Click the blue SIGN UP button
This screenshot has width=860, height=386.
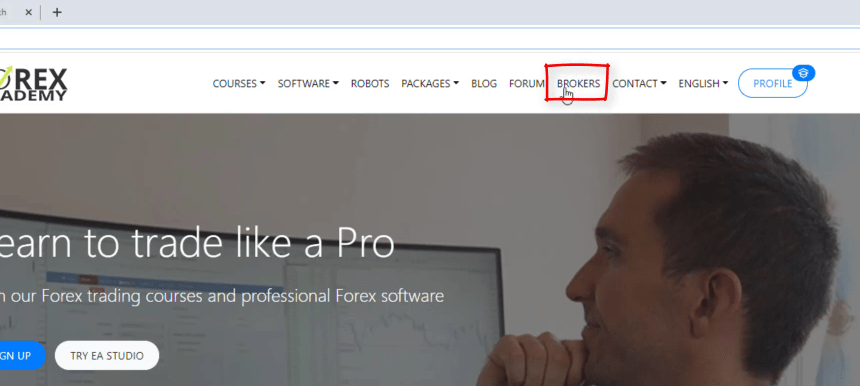(x=22, y=355)
